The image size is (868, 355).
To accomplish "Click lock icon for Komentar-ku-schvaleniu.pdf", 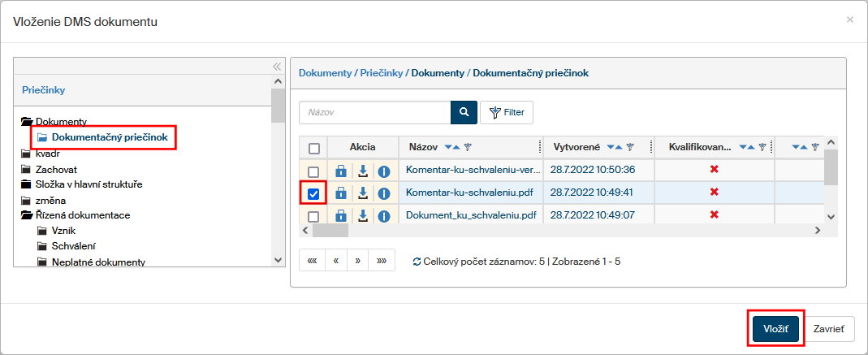I will click(x=341, y=193).
